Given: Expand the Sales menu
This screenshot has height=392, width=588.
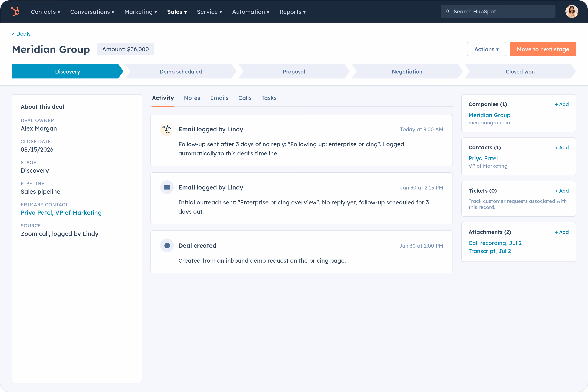Looking at the screenshot, I should (177, 12).
